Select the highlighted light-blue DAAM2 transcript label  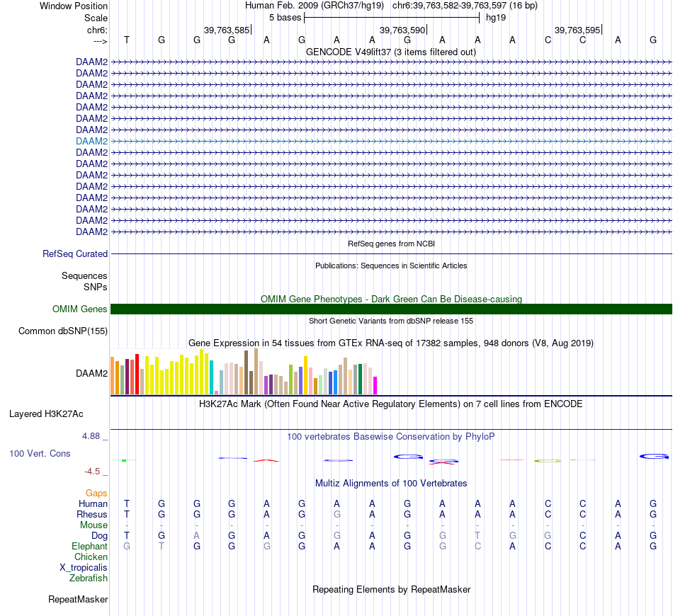(91, 141)
